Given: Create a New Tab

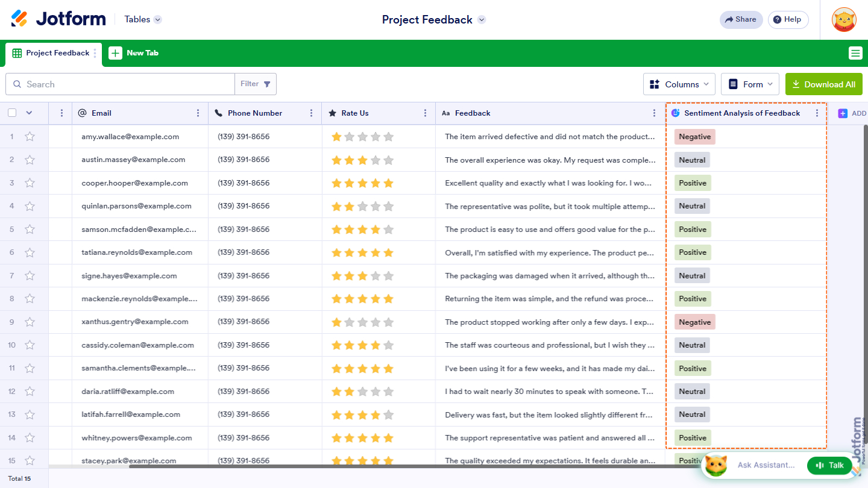Looking at the screenshot, I should (x=134, y=53).
